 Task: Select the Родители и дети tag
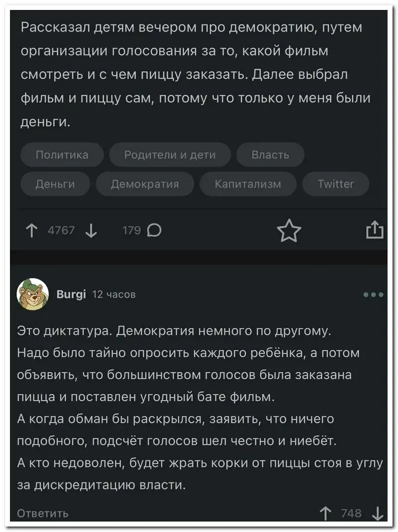pyautogui.click(x=170, y=155)
